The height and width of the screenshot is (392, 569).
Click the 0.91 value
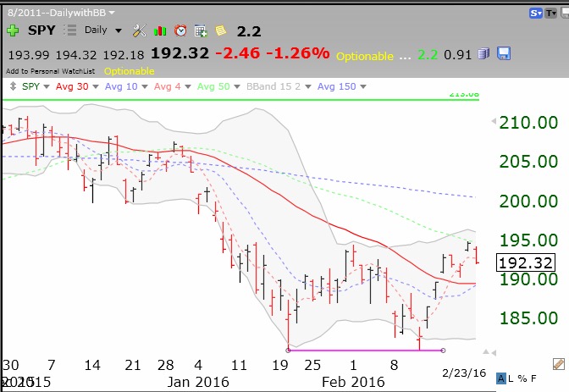(x=457, y=55)
